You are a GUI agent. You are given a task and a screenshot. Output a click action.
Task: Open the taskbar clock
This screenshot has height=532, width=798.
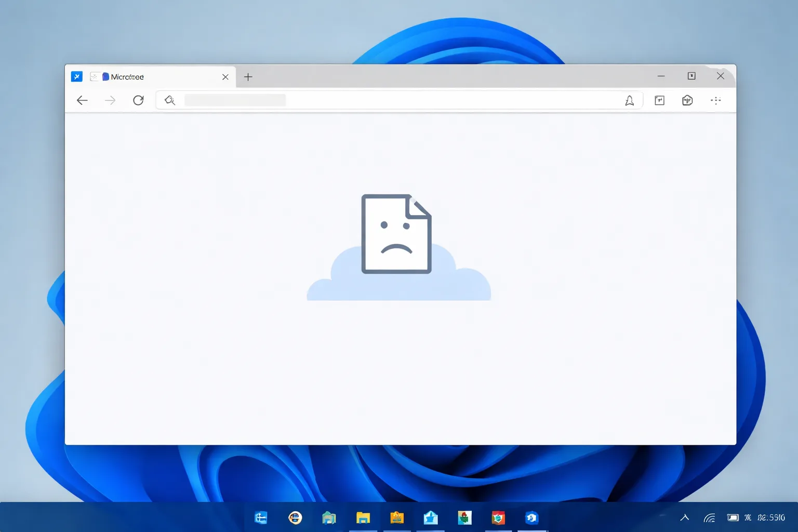(x=771, y=517)
